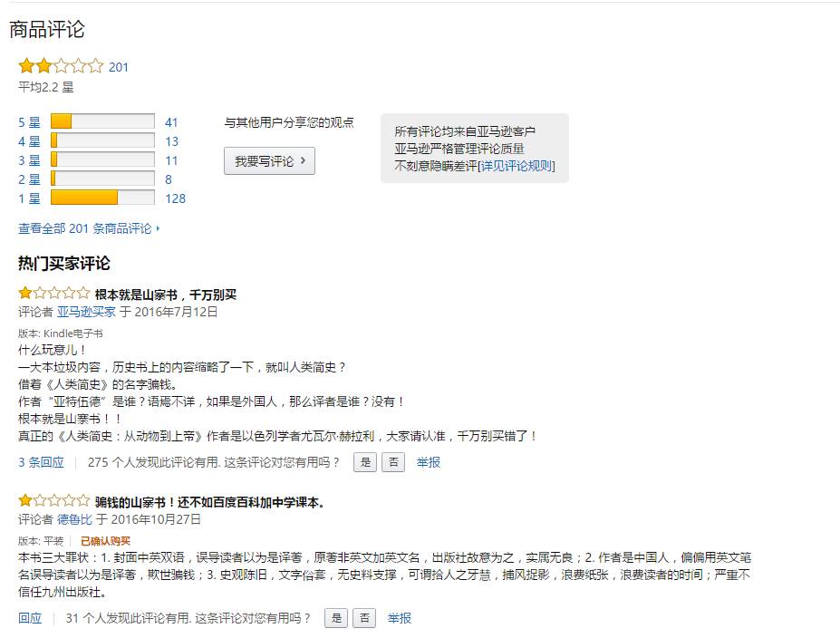This screenshot has height=638, width=840.
Task: View 3 条回应 on the first review
Action: (41, 462)
